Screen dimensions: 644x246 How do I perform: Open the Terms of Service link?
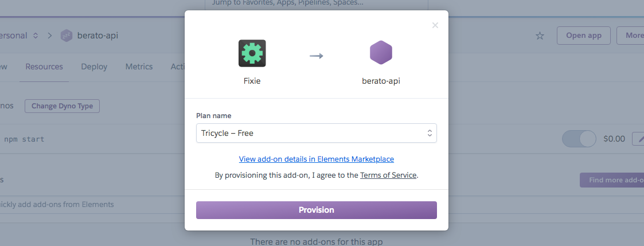[388, 175]
